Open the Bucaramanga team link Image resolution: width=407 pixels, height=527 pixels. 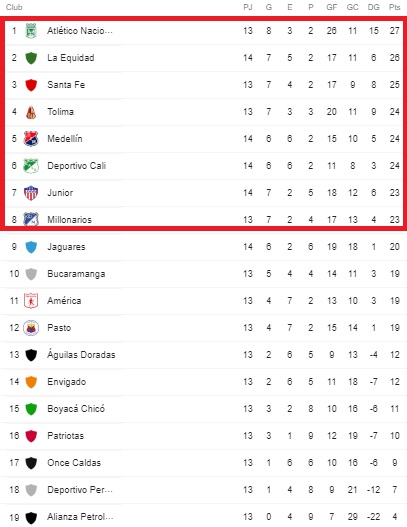coord(76,274)
